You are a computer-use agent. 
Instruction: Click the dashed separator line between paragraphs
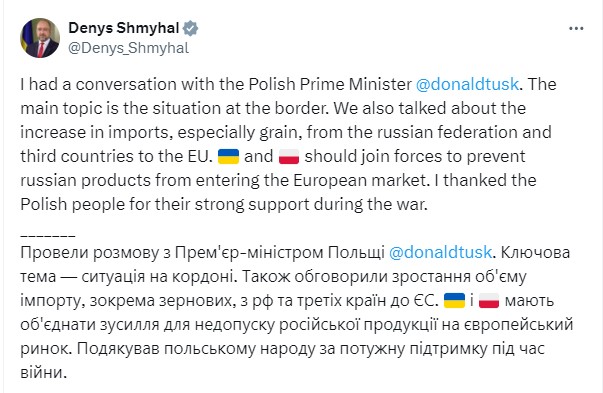48,235
